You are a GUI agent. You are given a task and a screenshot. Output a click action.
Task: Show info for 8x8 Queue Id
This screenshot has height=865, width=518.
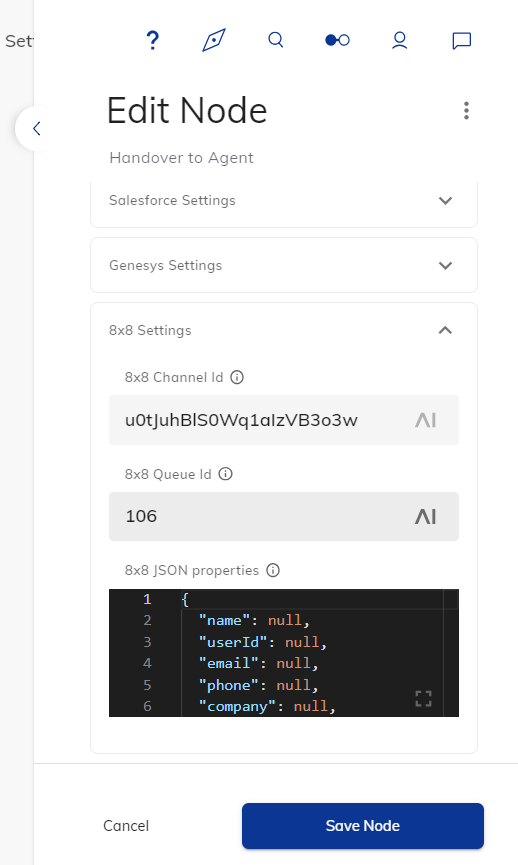(226, 474)
